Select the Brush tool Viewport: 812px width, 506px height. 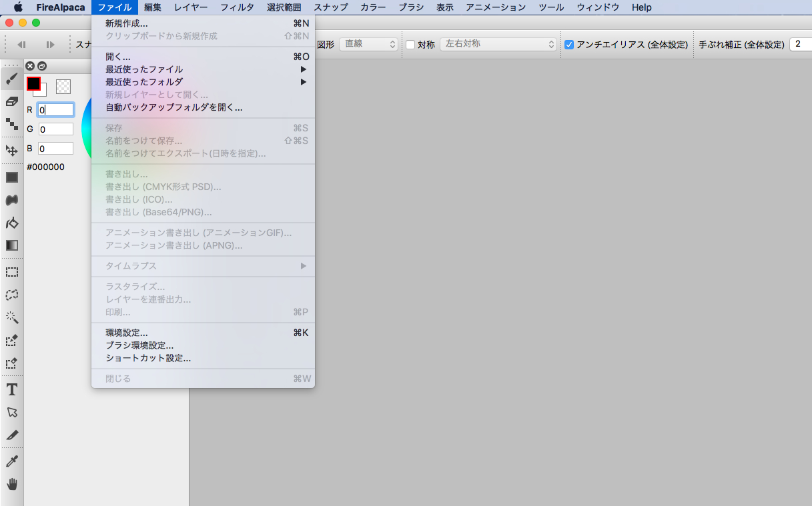pyautogui.click(x=11, y=78)
